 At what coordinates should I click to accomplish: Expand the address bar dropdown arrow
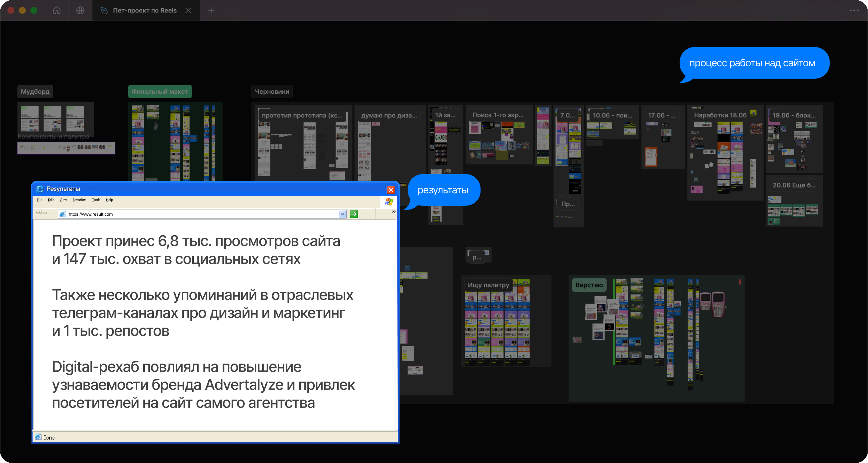[342, 214]
